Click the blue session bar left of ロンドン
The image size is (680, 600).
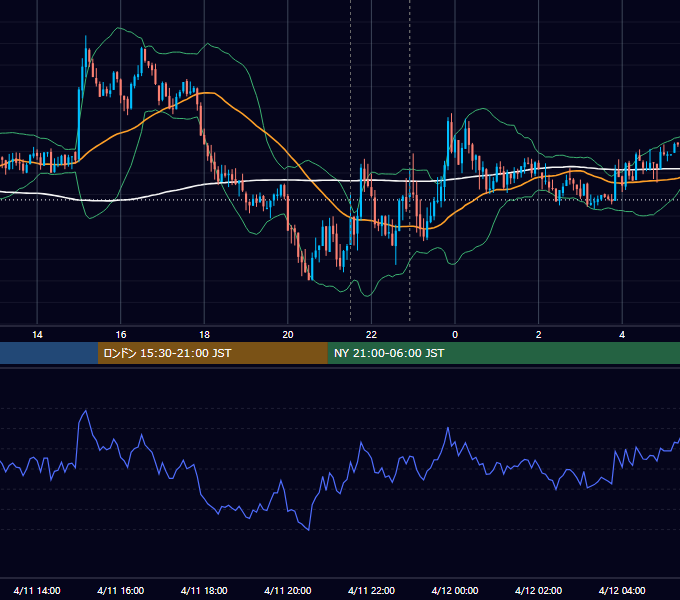click(49, 353)
